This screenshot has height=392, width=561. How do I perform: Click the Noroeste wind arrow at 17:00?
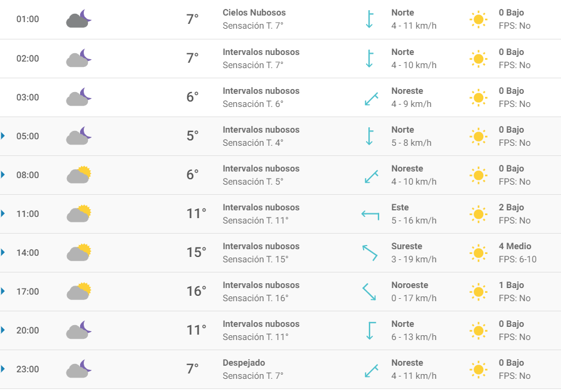click(x=370, y=292)
